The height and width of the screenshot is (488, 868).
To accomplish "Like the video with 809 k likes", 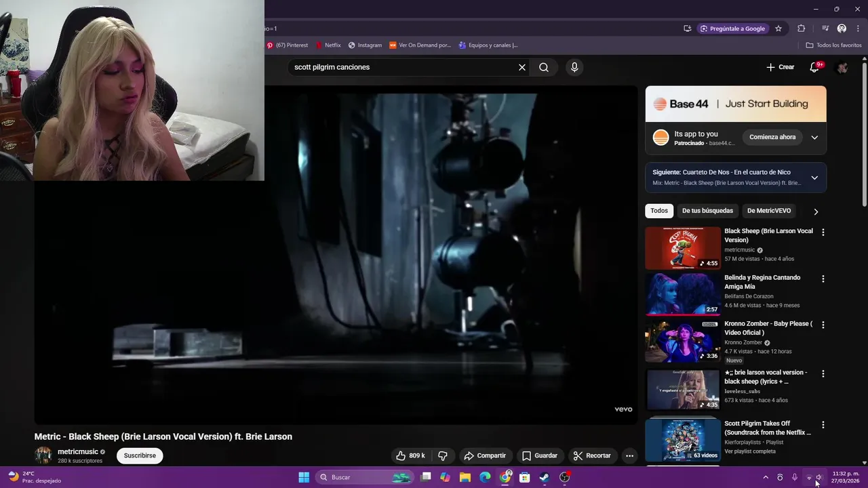I will (410, 455).
